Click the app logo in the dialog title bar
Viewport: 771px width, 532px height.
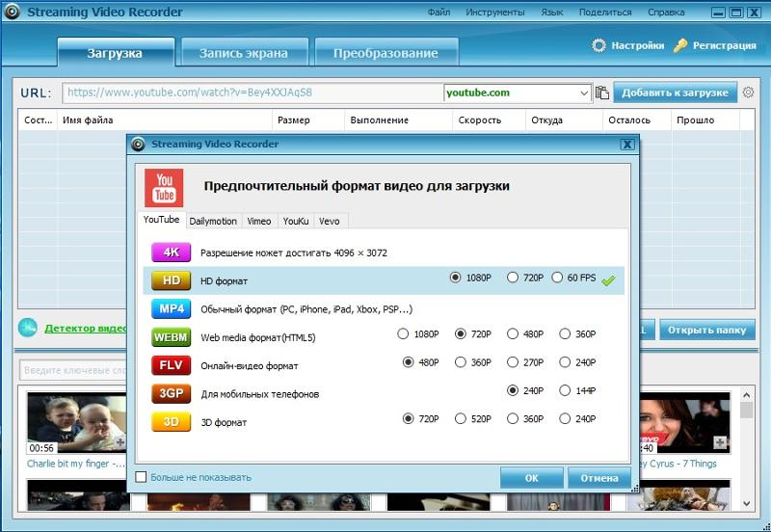pos(138,144)
